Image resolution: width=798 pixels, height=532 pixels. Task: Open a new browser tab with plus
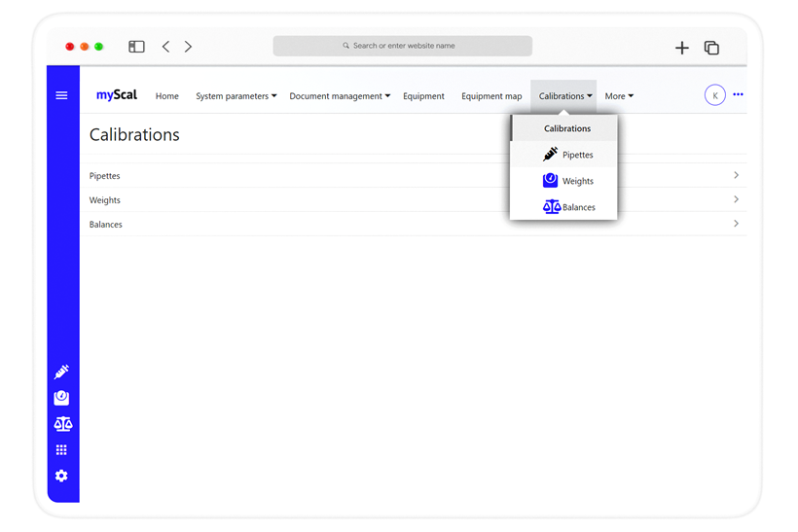681,48
